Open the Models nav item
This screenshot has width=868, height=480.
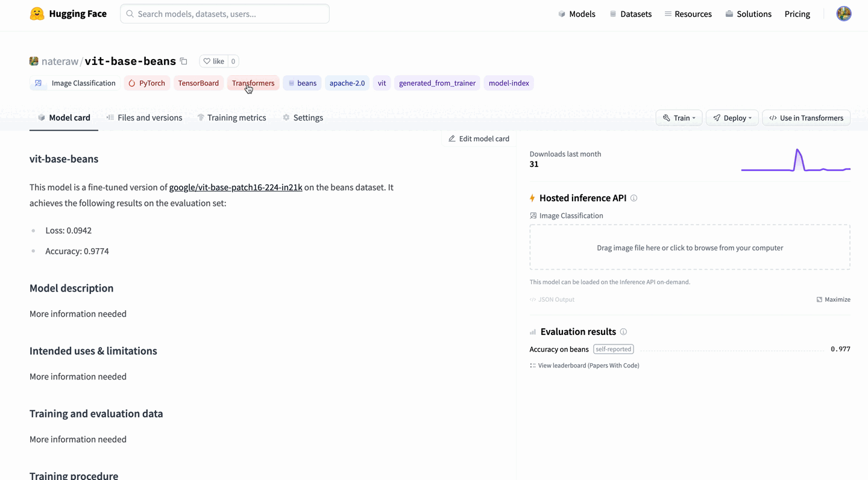577,14
